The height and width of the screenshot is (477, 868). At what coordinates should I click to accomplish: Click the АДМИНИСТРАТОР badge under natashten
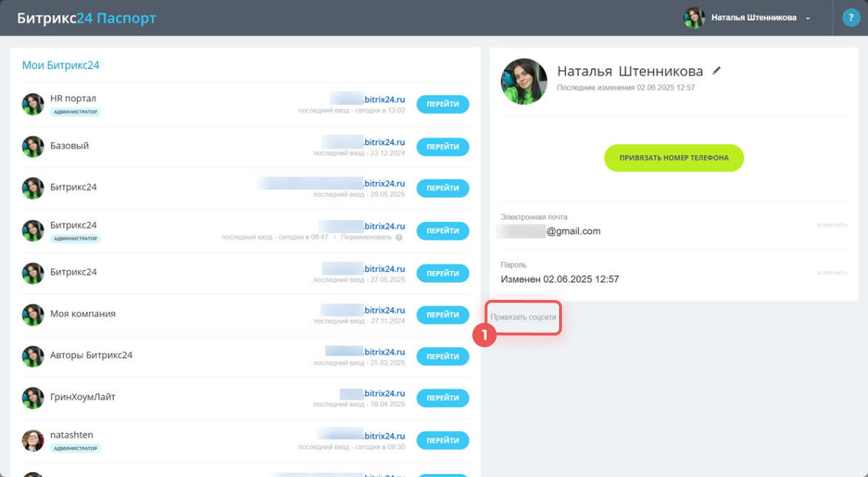(75, 448)
